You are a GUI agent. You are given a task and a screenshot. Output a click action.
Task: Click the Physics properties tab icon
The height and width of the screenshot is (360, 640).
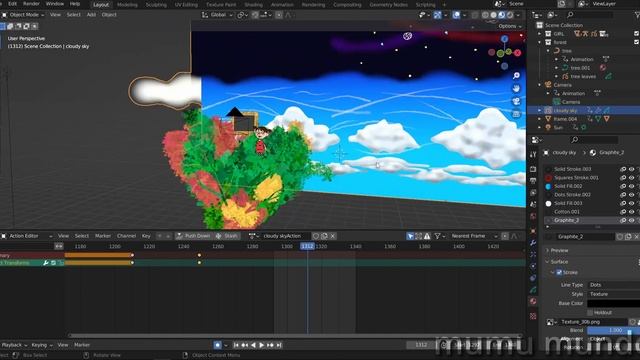pos(533,266)
